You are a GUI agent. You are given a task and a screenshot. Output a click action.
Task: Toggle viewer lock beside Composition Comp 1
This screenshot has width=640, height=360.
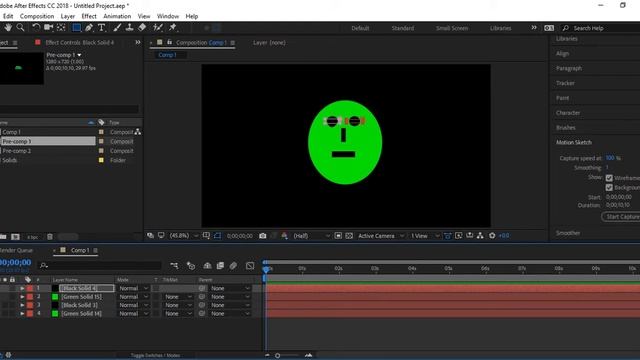coord(169,42)
